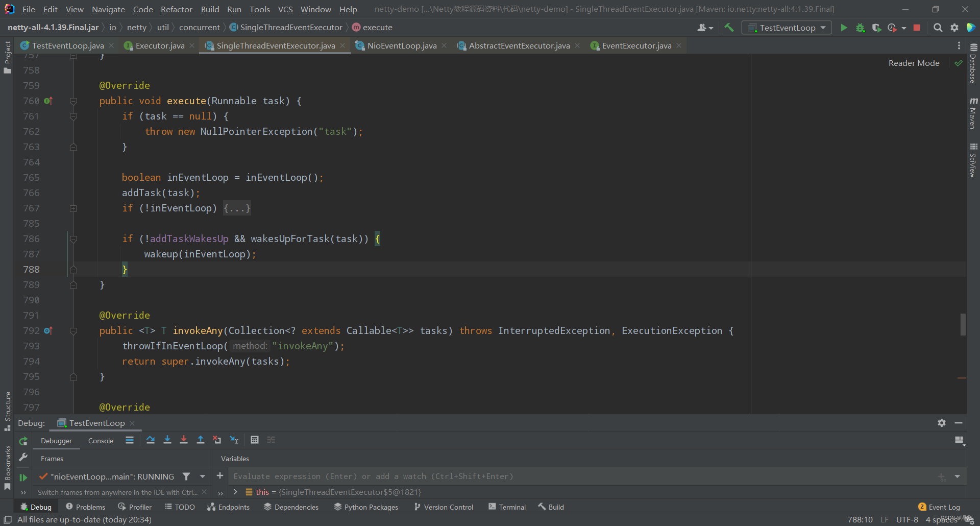The height and width of the screenshot is (526, 980).
Task: Add a new watch with plus icon
Action: click(220, 476)
